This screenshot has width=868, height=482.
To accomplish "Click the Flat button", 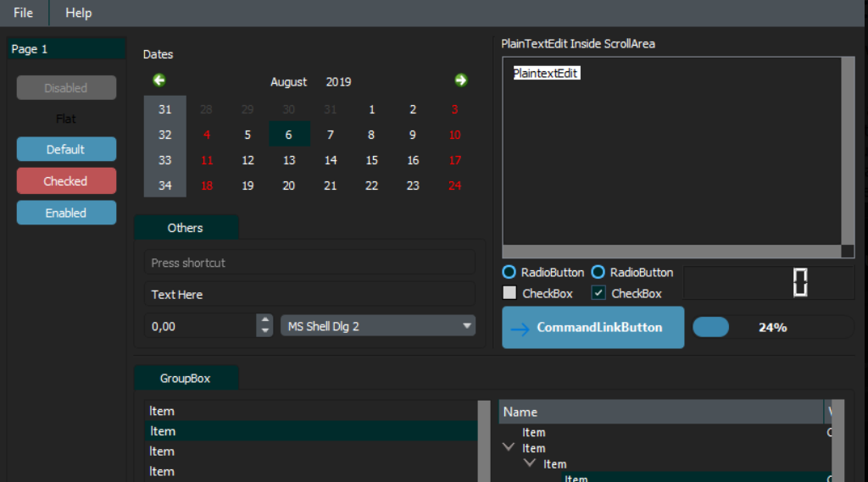I will (x=66, y=119).
